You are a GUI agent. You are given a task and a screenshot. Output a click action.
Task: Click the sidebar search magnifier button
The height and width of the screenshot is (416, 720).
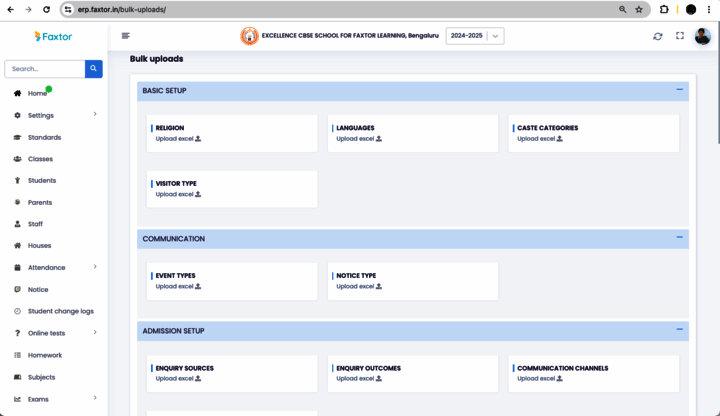coord(93,69)
